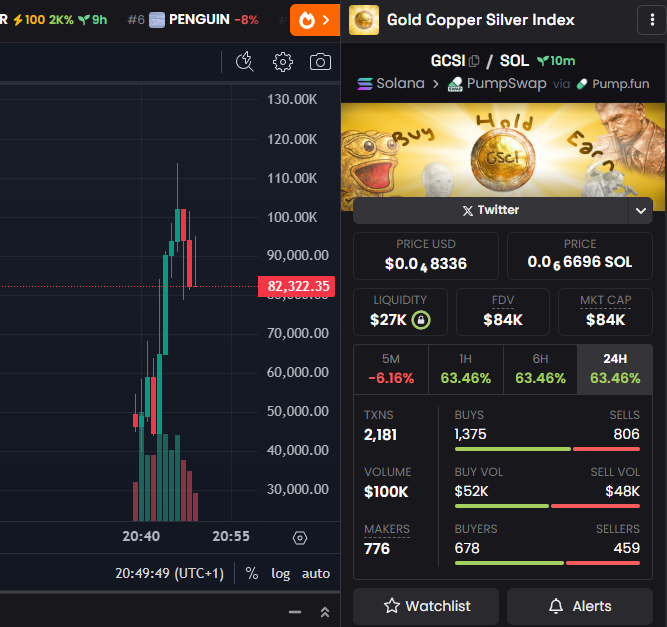
Task: Toggle log scale on chart
Action: pos(281,573)
